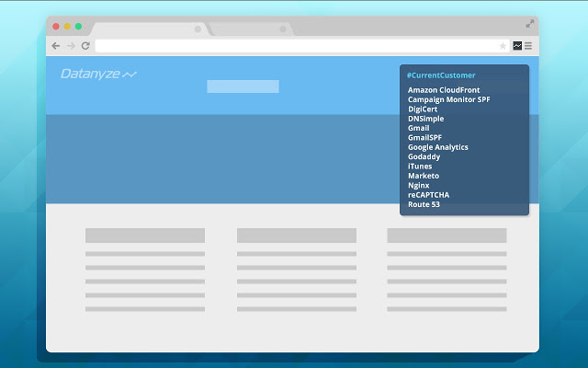The width and height of the screenshot is (588, 368).
Task: Close the first browser tab
Action: [198, 29]
